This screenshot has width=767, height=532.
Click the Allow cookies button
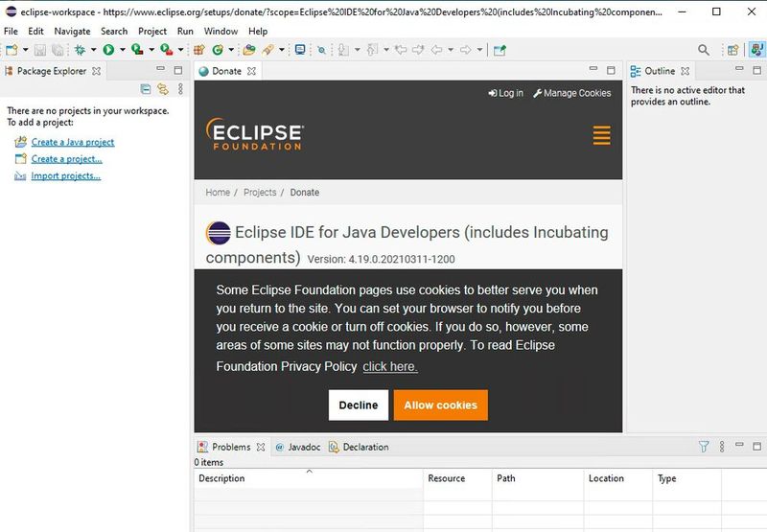(441, 405)
